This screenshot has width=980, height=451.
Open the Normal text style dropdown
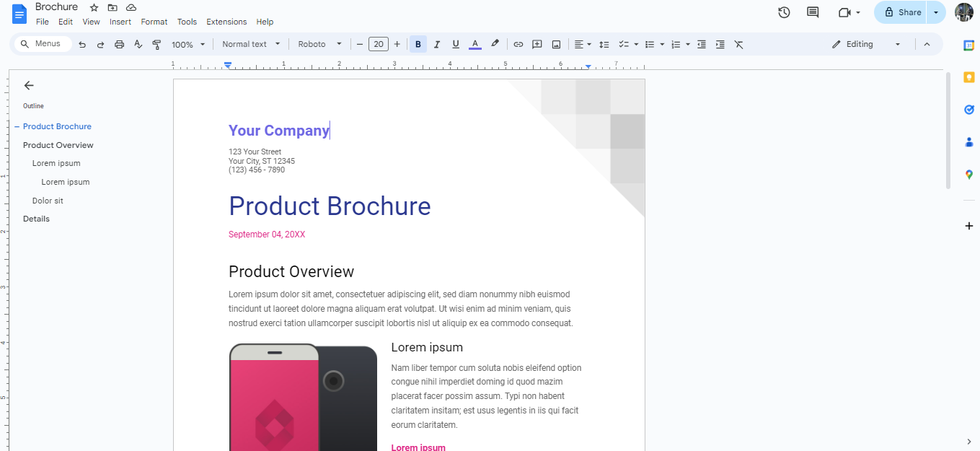(250, 44)
